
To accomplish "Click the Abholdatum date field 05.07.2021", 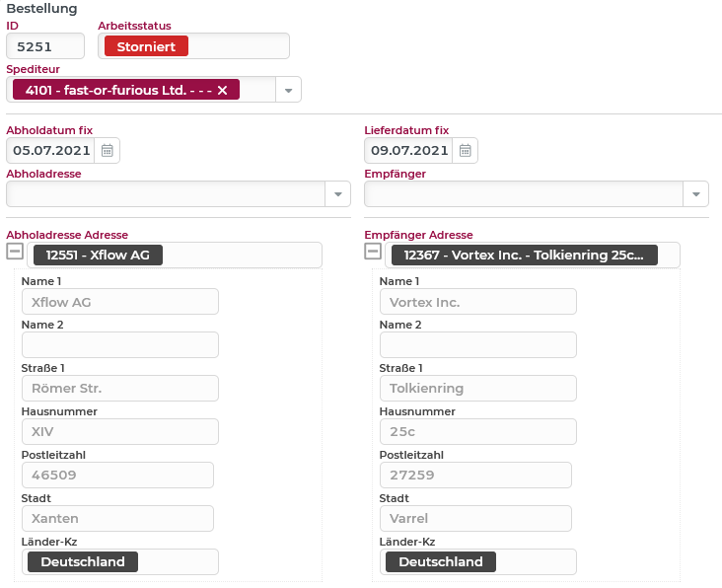I will 50,151.
